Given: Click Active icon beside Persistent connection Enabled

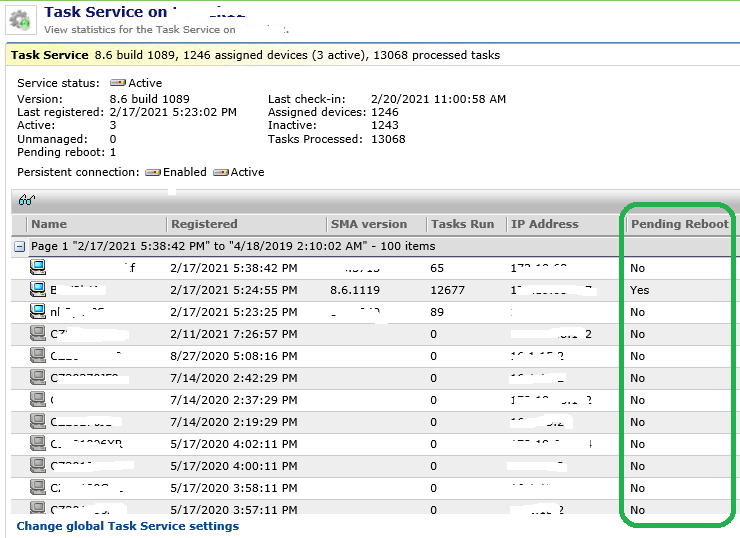Looking at the screenshot, I should coord(221,172).
